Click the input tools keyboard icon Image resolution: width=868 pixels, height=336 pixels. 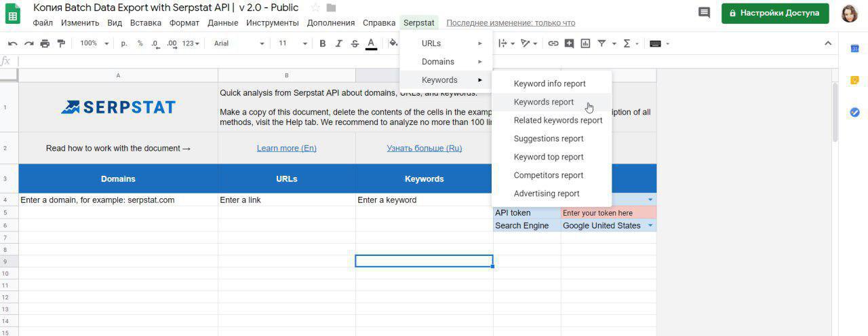click(655, 43)
